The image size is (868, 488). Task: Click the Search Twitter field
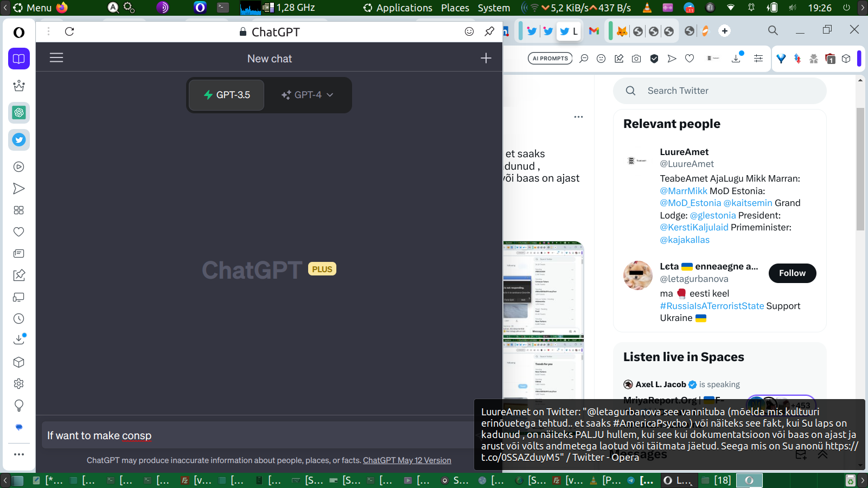pos(720,91)
